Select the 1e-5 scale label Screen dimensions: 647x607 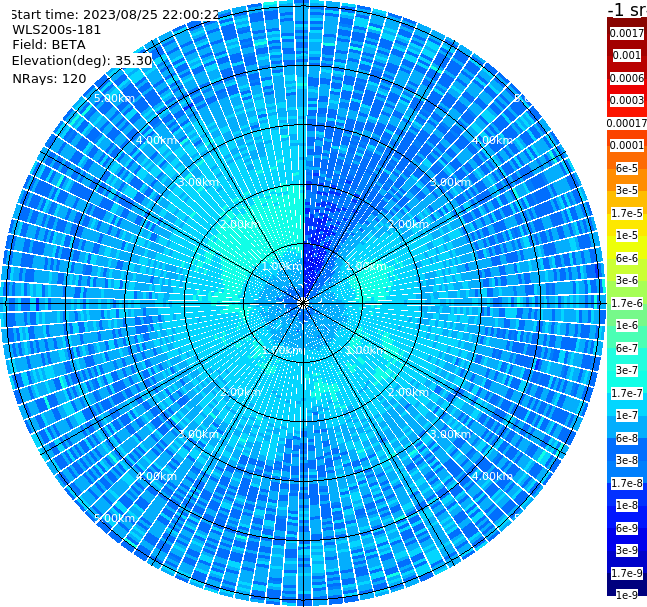(627, 235)
